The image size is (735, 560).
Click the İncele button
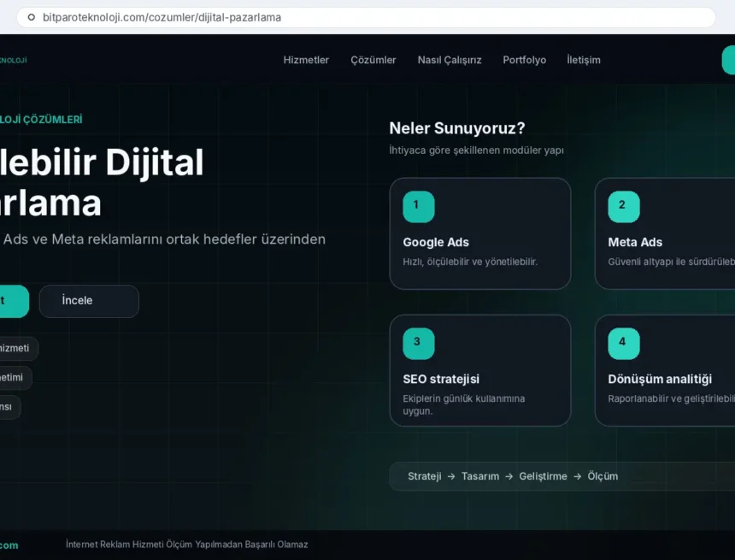click(89, 301)
